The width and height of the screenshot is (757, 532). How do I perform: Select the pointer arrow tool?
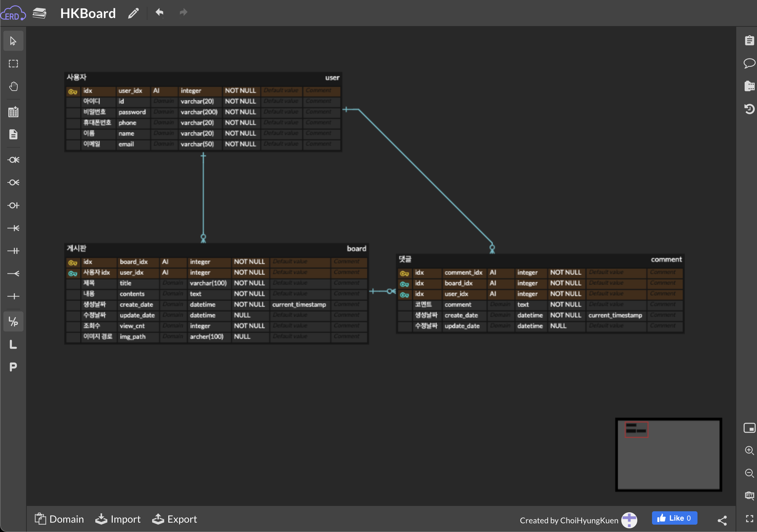[13, 41]
